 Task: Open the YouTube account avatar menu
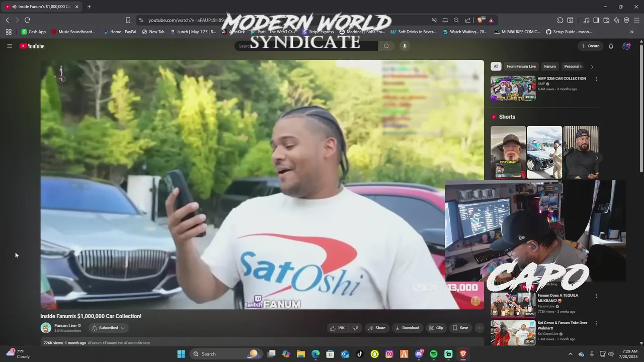click(x=626, y=46)
